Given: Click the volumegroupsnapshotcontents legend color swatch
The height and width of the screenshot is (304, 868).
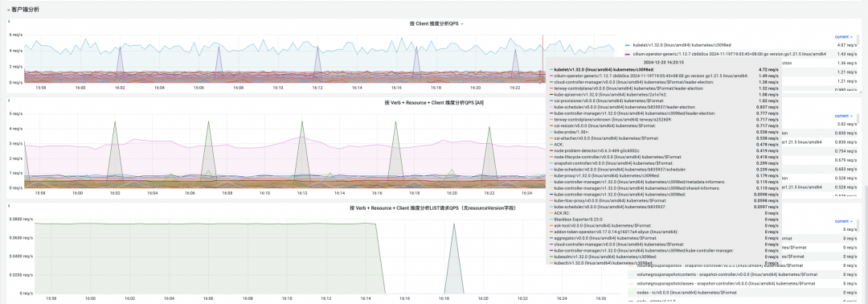Looking at the screenshot, I should [x=631, y=275].
